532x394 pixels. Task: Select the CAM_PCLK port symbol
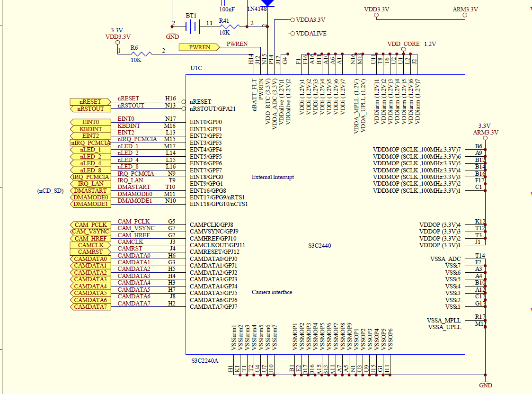coord(90,225)
